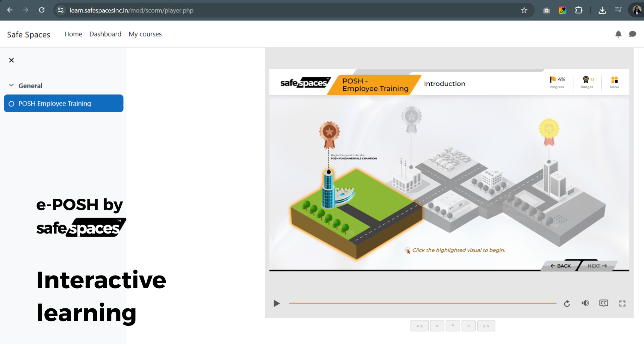The image size is (644, 362).
Task: View the 4% Progress flag indicator
Action: (557, 82)
